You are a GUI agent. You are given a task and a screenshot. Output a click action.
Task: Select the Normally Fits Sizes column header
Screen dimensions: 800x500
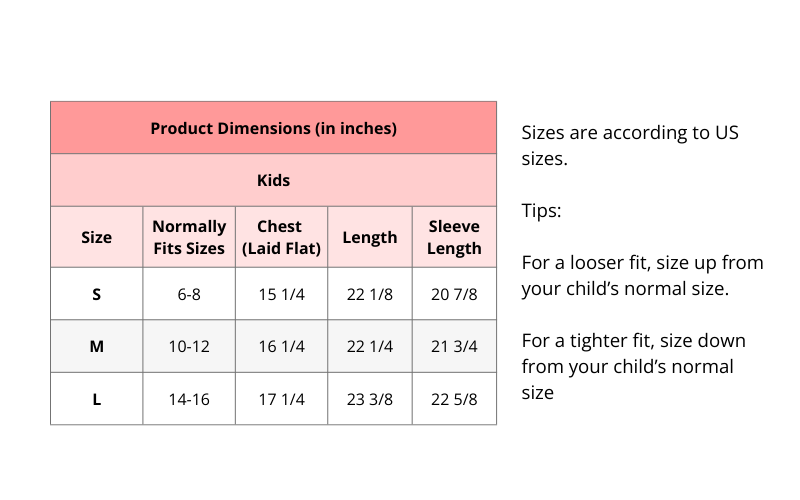point(189,237)
